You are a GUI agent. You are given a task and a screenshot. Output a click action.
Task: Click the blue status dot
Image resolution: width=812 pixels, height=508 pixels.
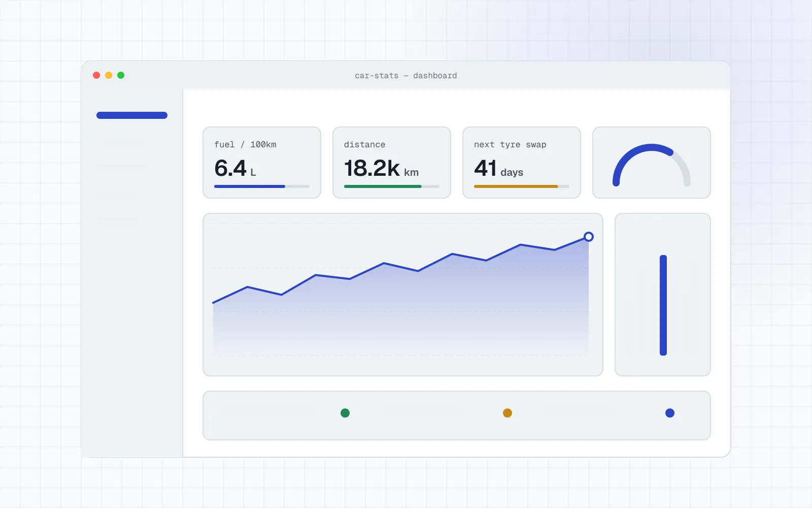(670, 413)
